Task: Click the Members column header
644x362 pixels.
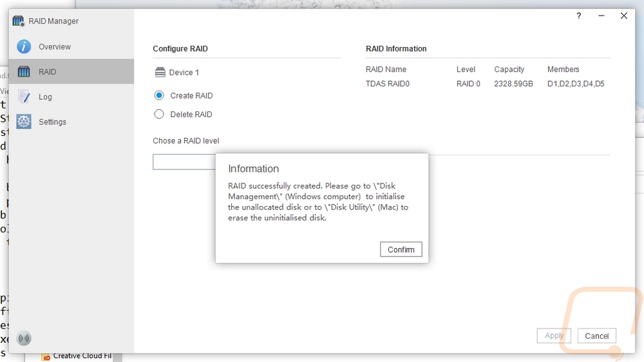Action: click(x=563, y=70)
